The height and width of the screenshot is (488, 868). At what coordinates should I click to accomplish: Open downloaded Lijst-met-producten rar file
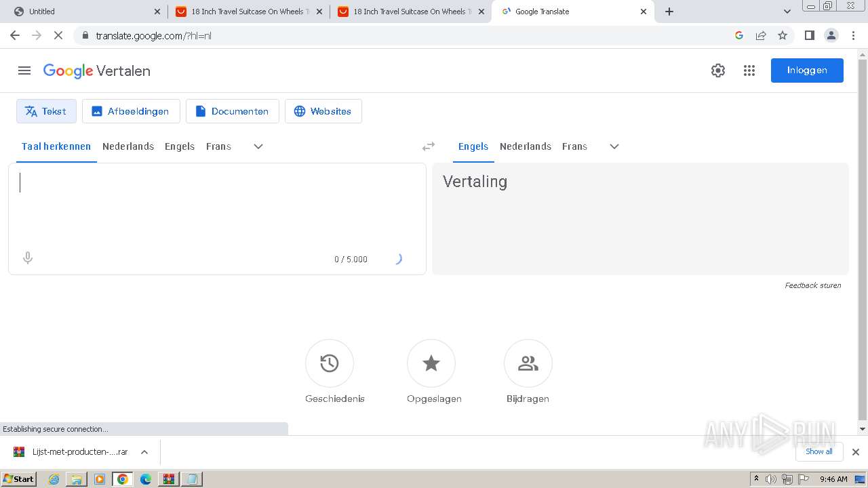(x=72, y=452)
